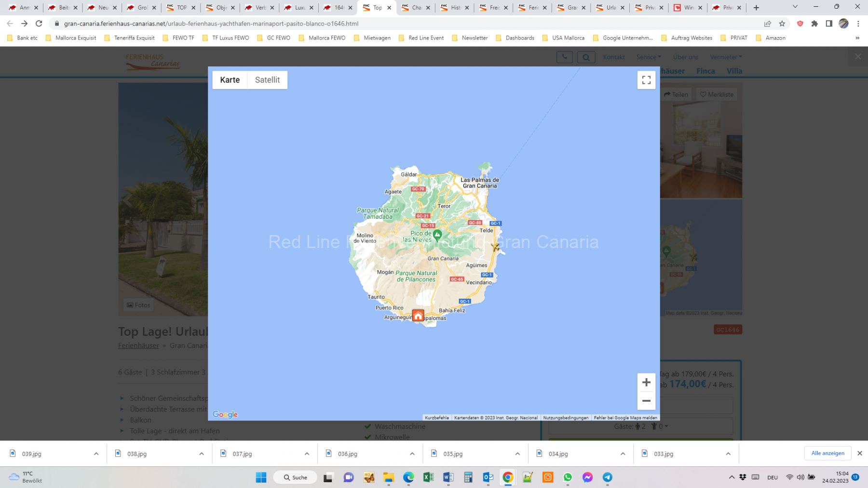Open Excel from the Windows taskbar
Viewport: 868px width, 488px height.
428,477
